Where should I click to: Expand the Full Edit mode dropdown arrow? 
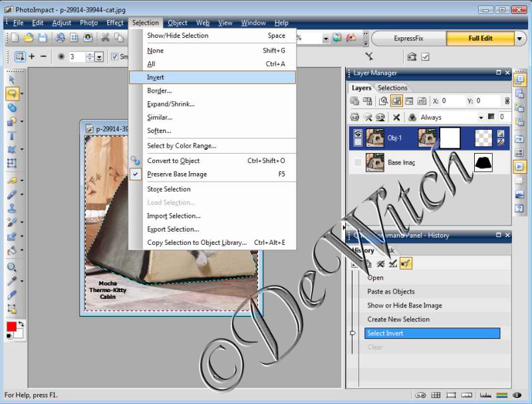click(x=519, y=39)
